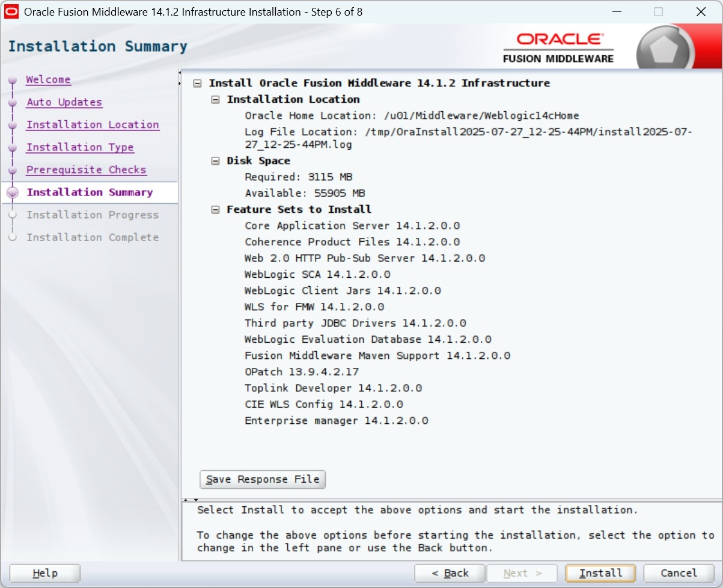Select Third party JDBC Drivers row
This screenshot has height=588, width=723.
pos(355,323)
